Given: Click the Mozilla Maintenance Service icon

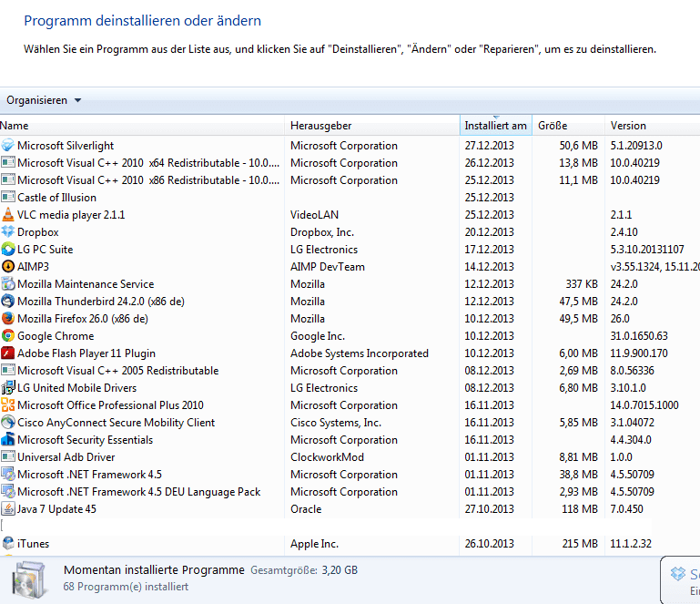Looking at the screenshot, I should [x=8, y=283].
